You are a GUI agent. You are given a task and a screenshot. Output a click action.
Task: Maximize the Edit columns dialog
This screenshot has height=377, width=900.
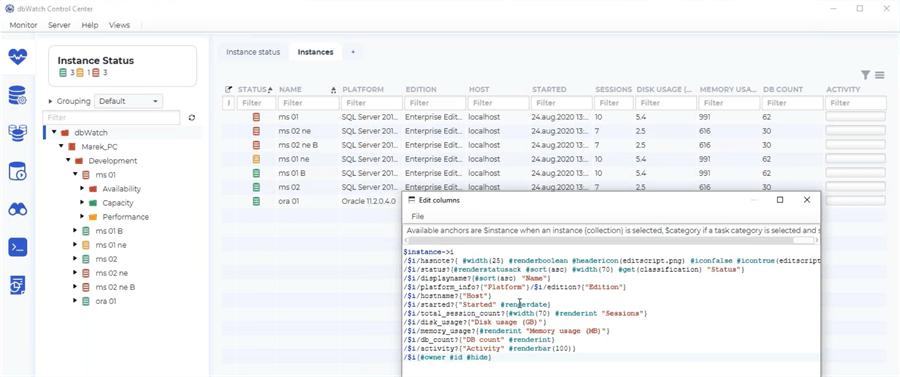point(780,200)
